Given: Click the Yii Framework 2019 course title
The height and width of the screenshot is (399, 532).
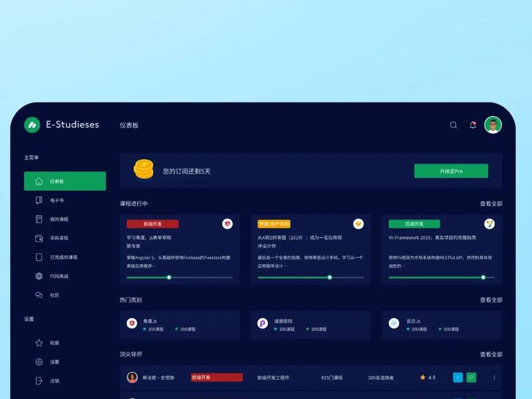Looking at the screenshot, I should [432, 237].
